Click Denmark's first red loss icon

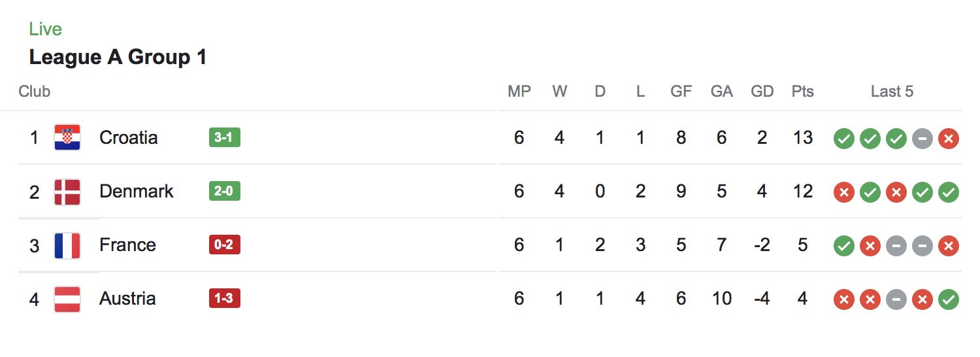(x=843, y=192)
